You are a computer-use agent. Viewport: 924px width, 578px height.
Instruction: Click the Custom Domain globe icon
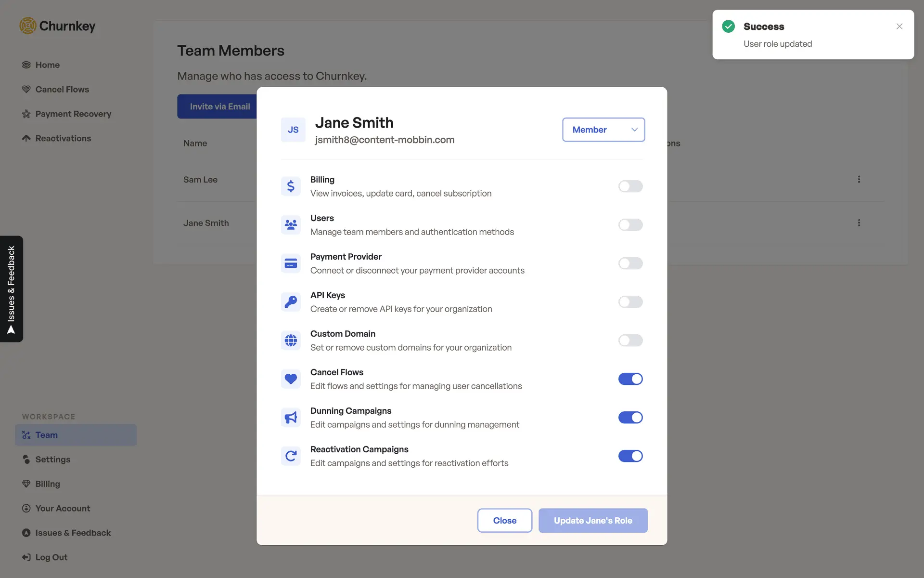click(x=291, y=341)
